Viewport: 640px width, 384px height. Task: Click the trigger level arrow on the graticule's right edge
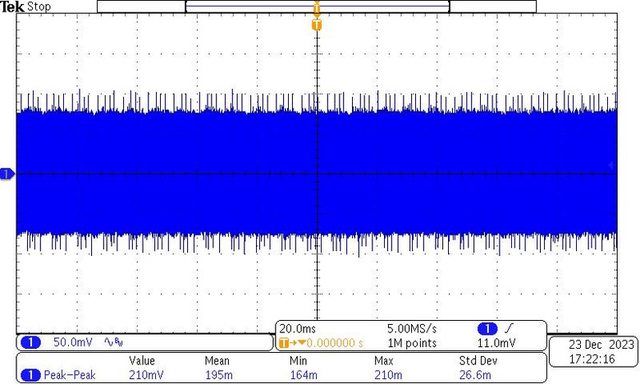click(x=611, y=165)
